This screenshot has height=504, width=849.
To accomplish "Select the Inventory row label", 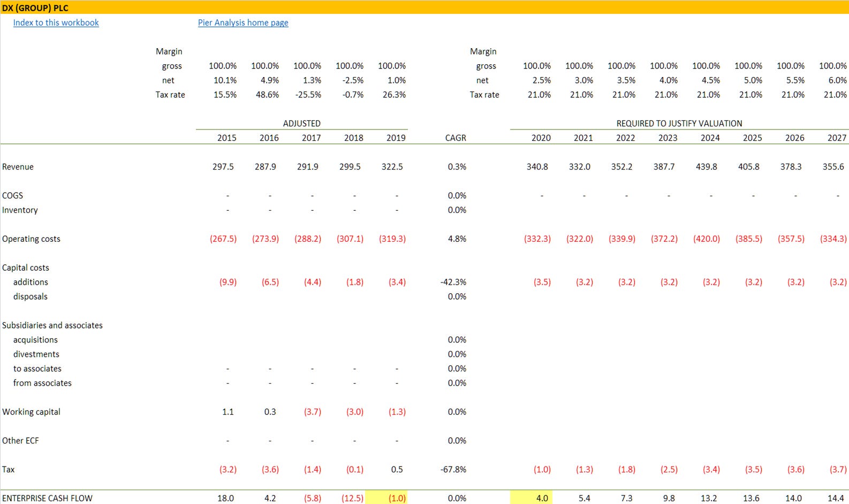I will [x=20, y=210].
